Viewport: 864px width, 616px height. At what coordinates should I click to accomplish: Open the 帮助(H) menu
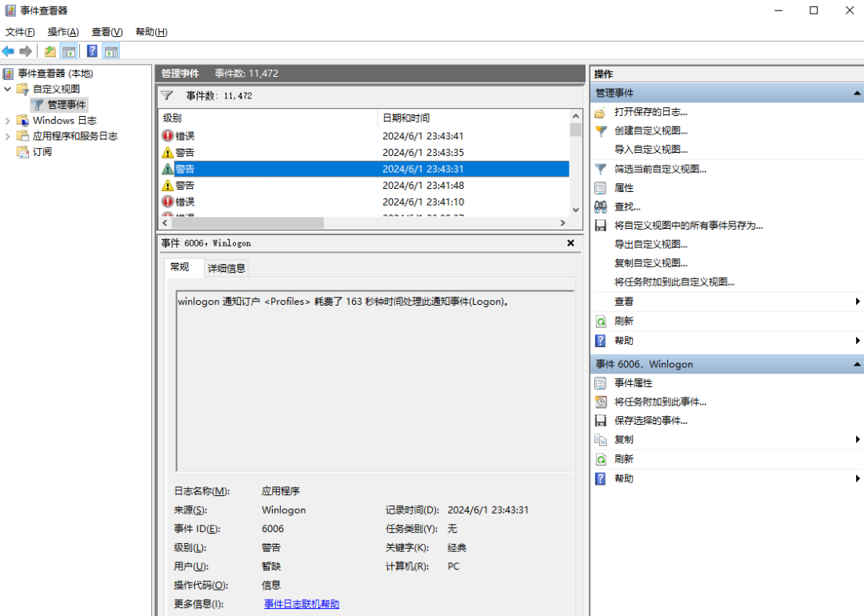click(151, 32)
